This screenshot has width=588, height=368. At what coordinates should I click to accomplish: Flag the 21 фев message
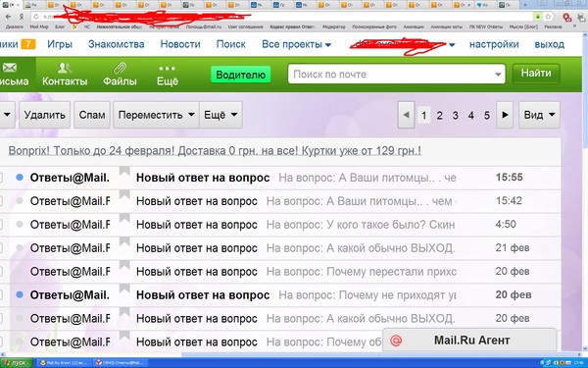point(124,242)
